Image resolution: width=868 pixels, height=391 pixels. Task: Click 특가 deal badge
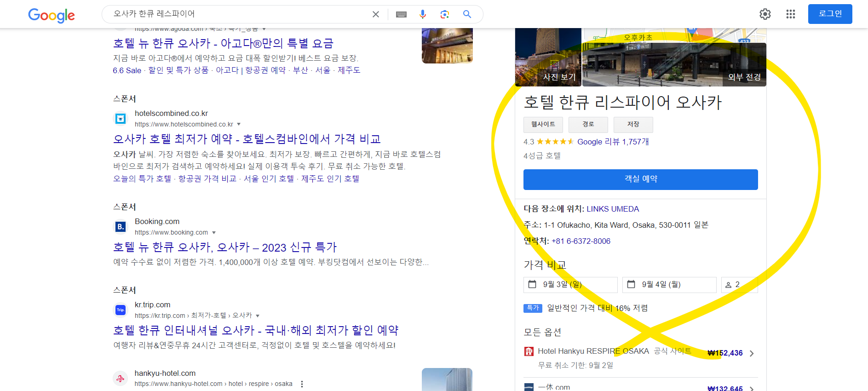533,308
